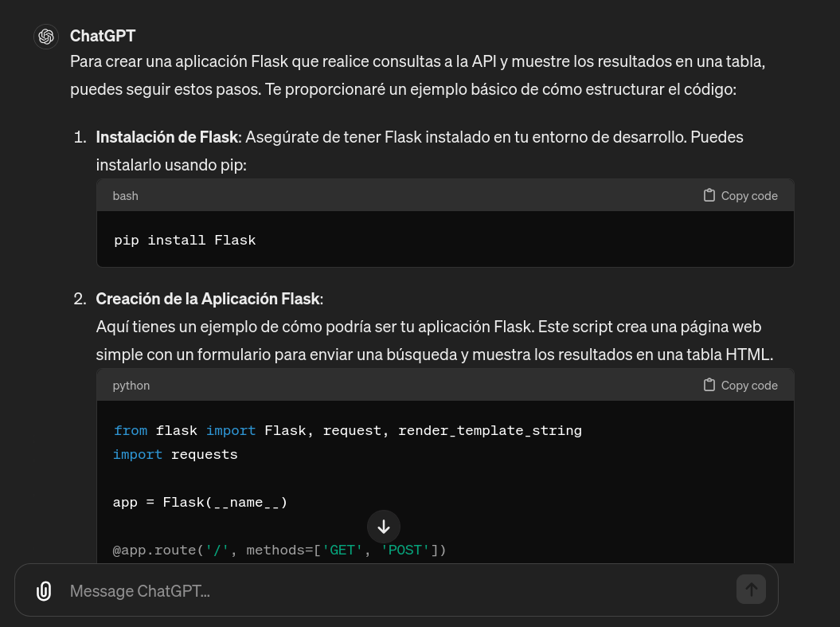Select the python language label on the code block
Screen dimensions: 840x627
pyautogui.click(x=131, y=385)
